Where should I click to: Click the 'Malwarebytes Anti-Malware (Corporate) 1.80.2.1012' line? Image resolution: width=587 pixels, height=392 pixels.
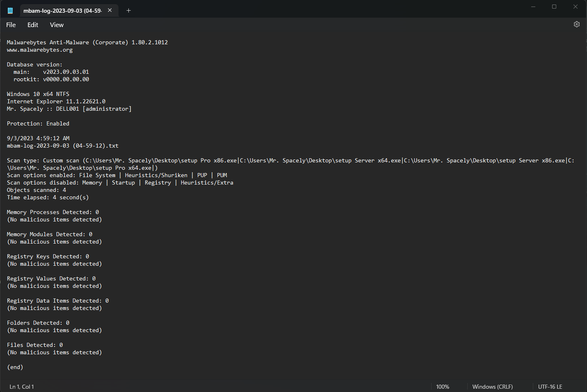pyautogui.click(x=87, y=43)
